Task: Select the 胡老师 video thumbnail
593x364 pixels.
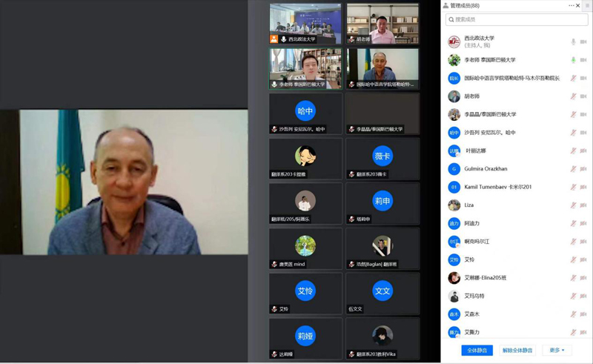Action: [382, 24]
